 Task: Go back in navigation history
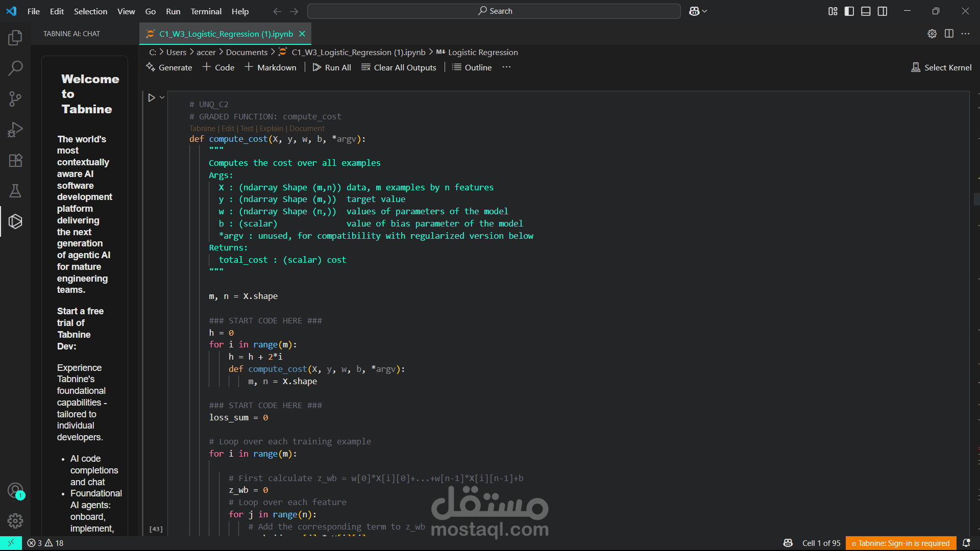(277, 11)
